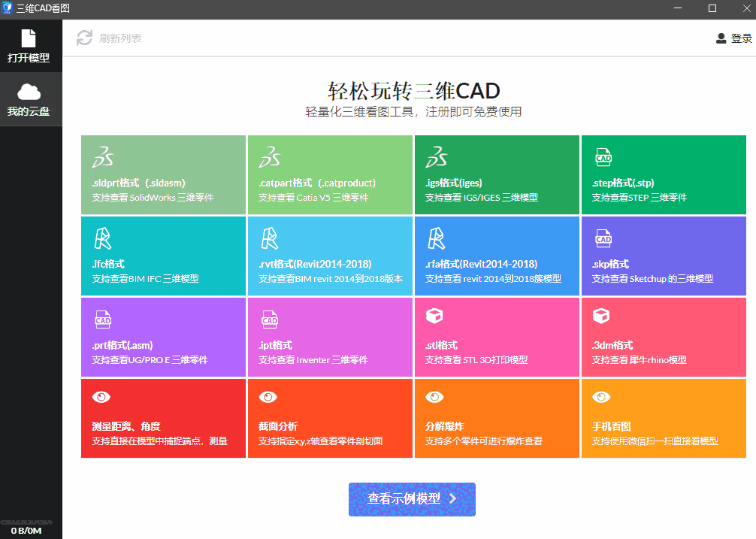This screenshot has width=756, height=539.
Task: Open the .ipt Inventer format tile
Action: 330,337
